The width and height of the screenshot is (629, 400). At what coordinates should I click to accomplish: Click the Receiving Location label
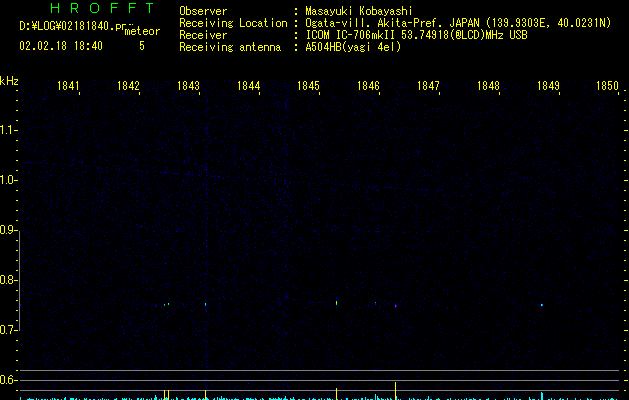233,23
